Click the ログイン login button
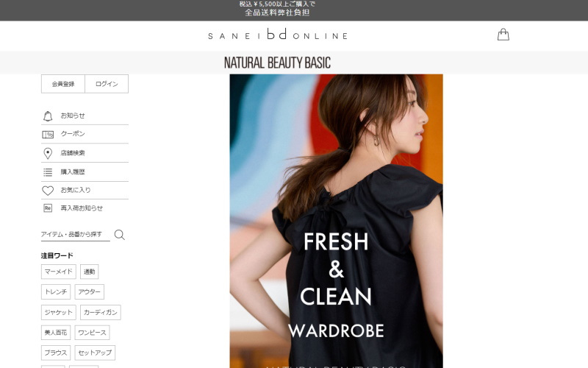588x368 pixels. 107,84
